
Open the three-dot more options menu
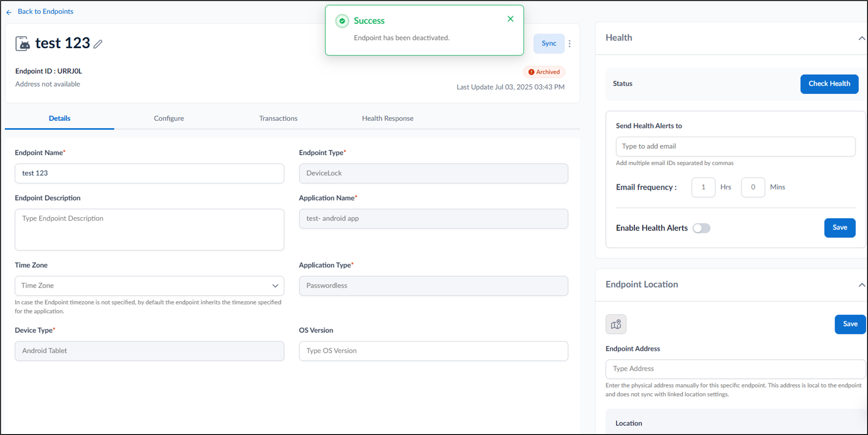pos(570,43)
